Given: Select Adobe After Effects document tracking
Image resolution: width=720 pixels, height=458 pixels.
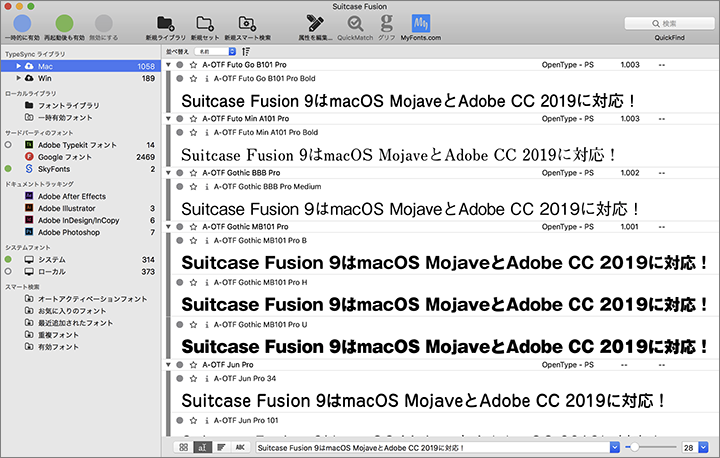Looking at the screenshot, I should pos(80,196).
